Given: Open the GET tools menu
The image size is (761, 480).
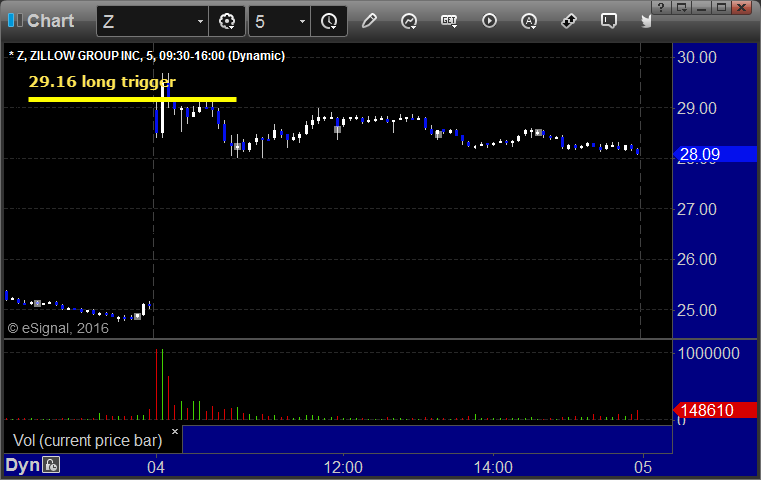Looking at the screenshot, I should (449, 21).
